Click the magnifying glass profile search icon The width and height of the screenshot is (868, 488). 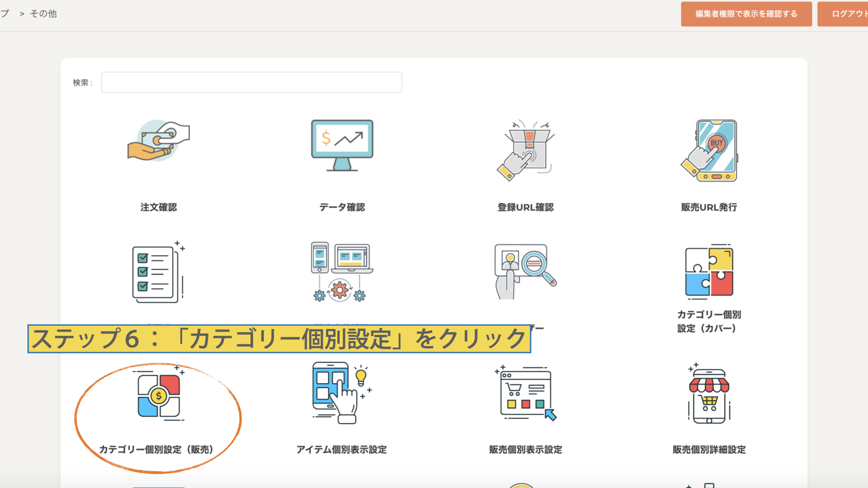click(x=525, y=272)
